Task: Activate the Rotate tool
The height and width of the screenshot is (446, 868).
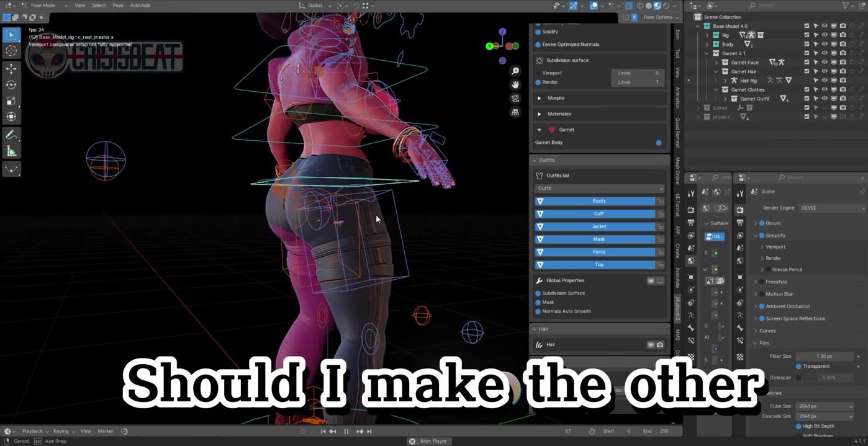Action: [x=11, y=84]
